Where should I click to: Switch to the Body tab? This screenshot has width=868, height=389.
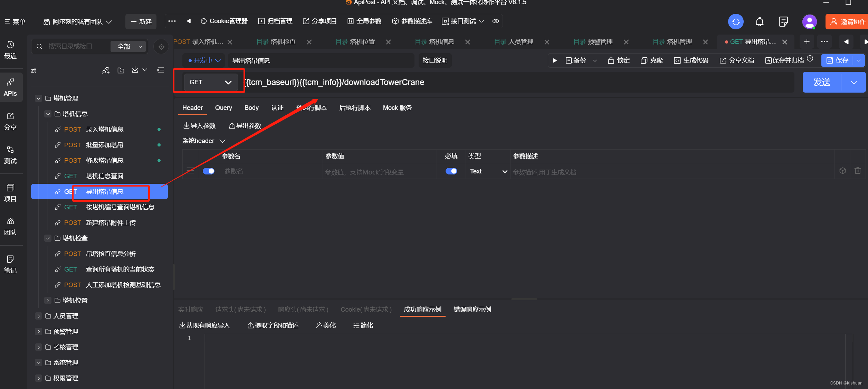pyautogui.click(x=251, y=108)
